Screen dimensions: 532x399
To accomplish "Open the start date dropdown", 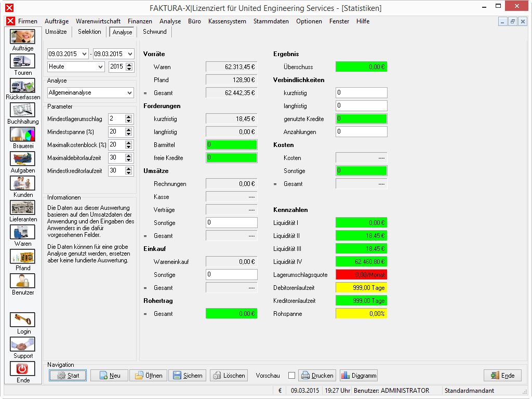I will pyautogui.click(x=85, y=54).
